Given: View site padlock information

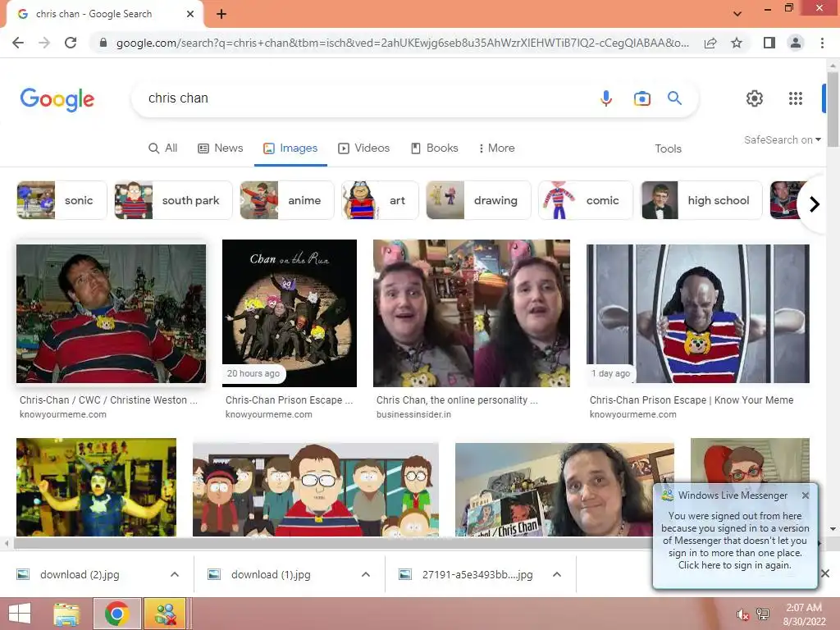Looking at the screenshot, I should pos(103,43).
